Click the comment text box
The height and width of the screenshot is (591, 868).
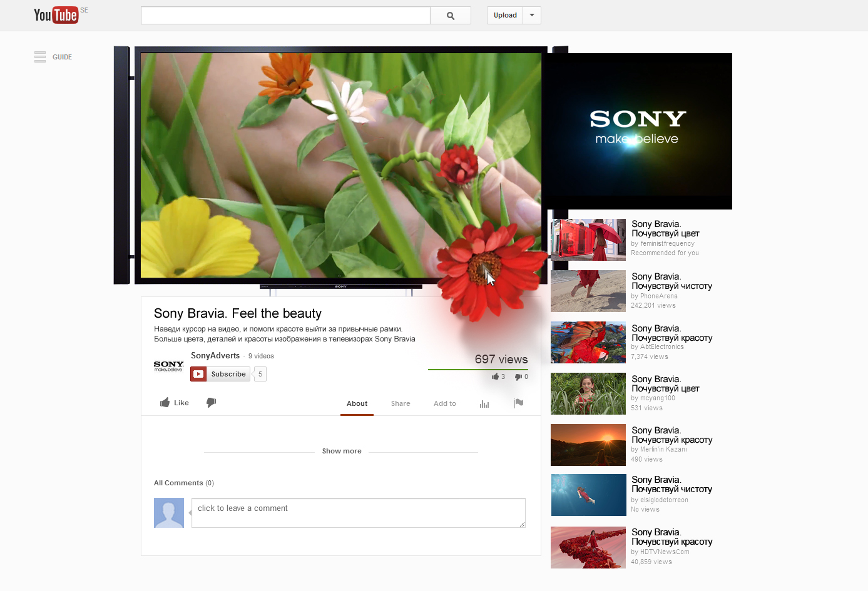(358, 513)
